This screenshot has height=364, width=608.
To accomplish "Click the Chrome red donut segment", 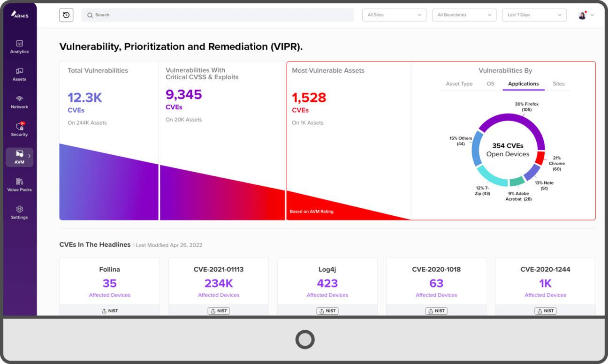I will tap(540, 158).
